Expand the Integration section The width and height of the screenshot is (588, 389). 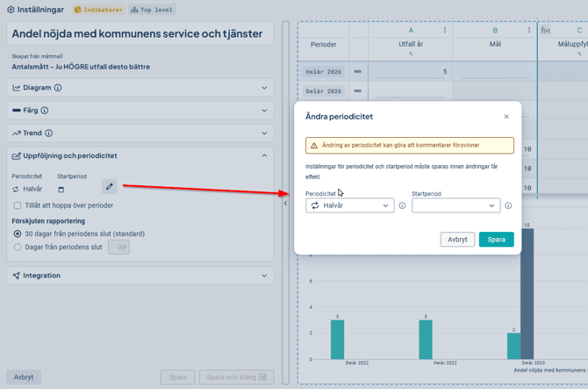point(140,276)
